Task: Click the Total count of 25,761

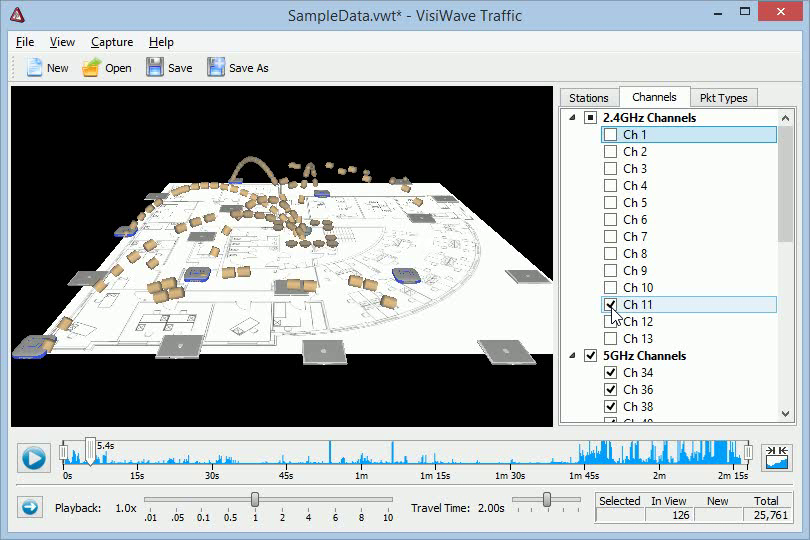Action: click(x=767, y=515)
